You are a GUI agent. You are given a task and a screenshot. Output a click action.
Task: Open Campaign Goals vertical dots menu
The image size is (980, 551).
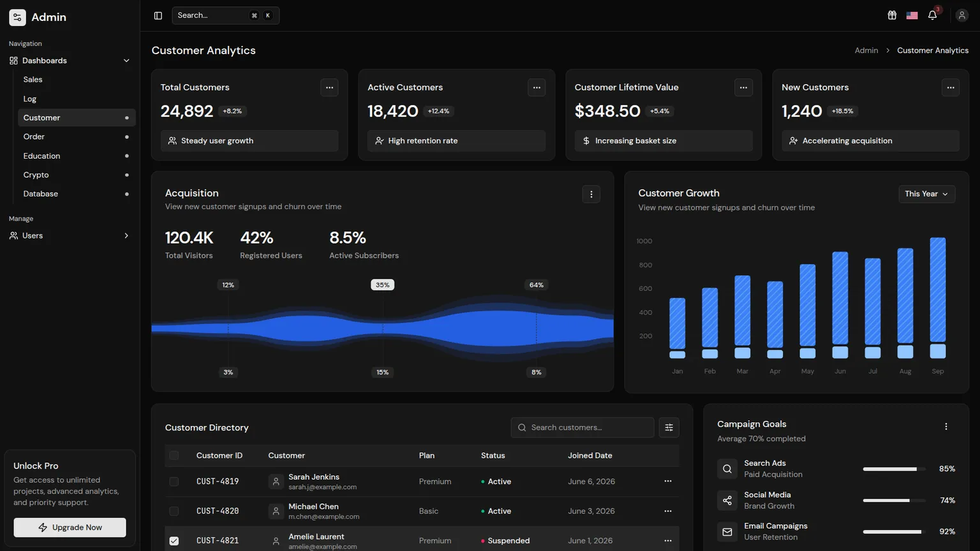[946, 427]
